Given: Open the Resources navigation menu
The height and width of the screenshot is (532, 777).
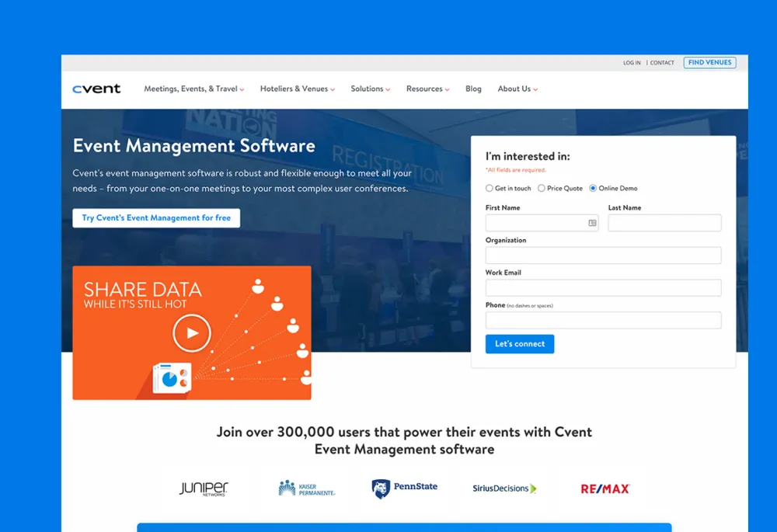Looking at the screenshot, I should tap(427, 89).
